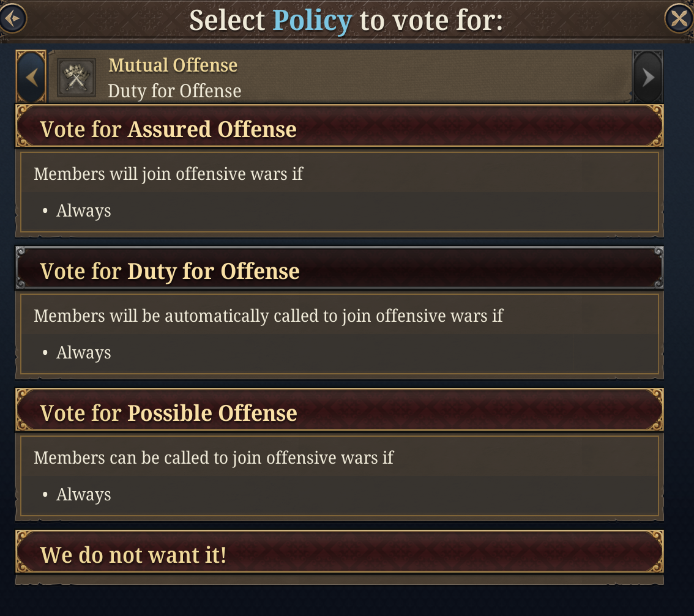Click the highlighted 'Policy' word in the title
Viewport: 694px width, 616px height.
(312, 20)
